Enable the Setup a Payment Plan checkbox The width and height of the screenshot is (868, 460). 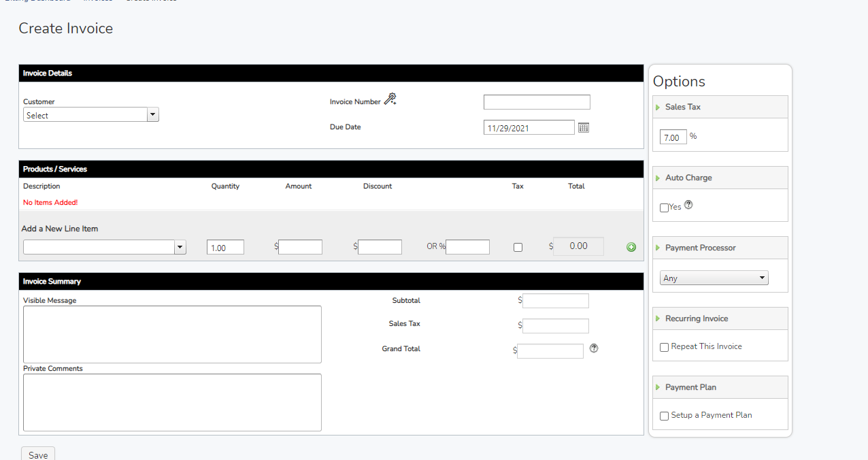664,416
